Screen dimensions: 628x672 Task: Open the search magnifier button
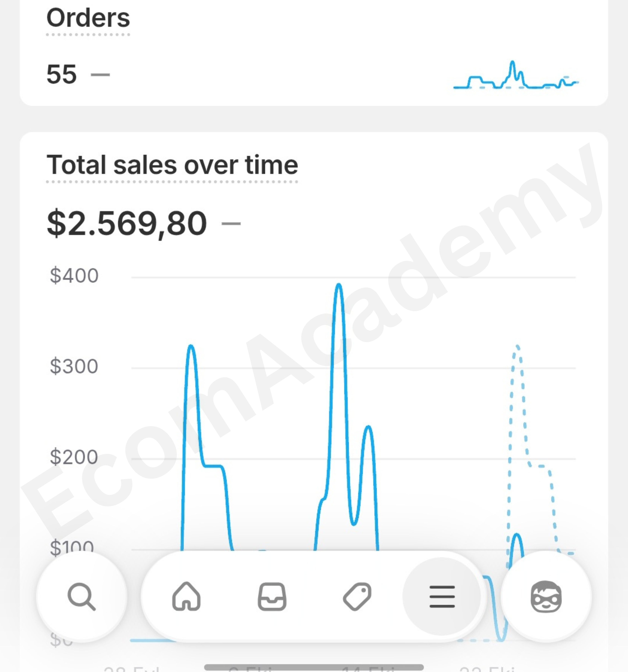point(82,596)
